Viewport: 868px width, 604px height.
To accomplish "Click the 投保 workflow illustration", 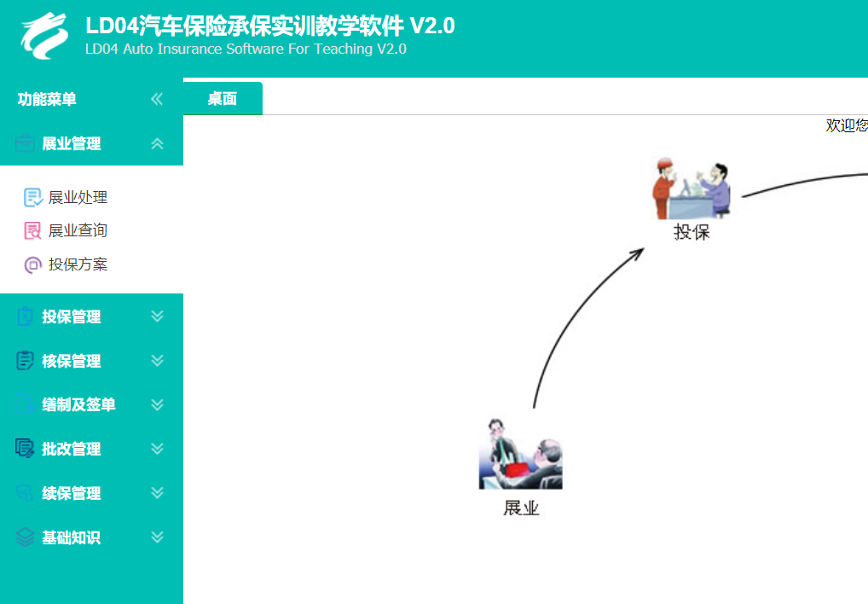I will [692, 189].
